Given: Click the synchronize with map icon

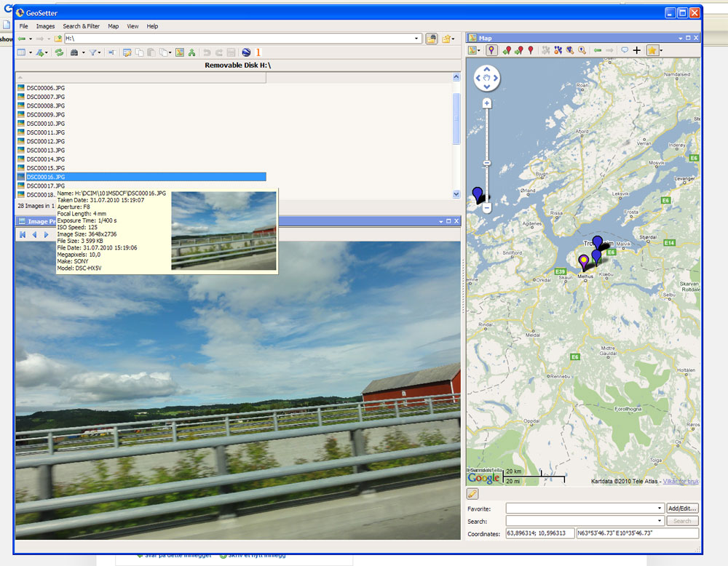Looking at the screenshot, I should [180, 52].
